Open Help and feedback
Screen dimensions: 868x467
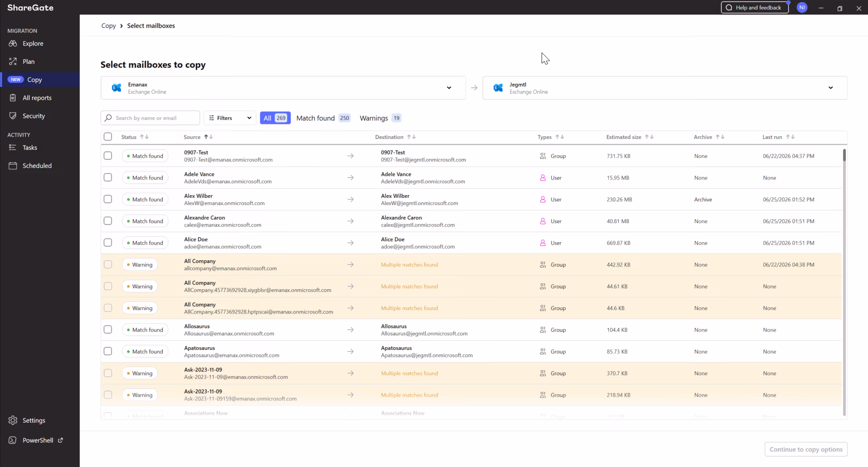[x=755, y=8]
